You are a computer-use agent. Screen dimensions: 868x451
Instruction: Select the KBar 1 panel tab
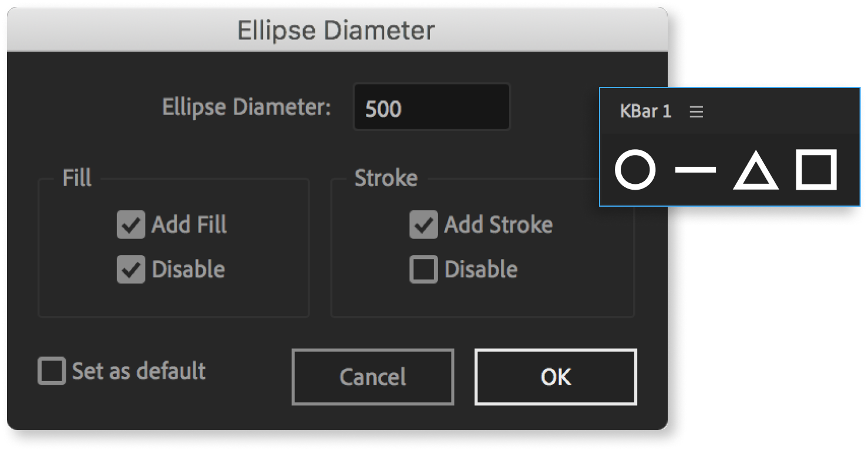(645, 112)
